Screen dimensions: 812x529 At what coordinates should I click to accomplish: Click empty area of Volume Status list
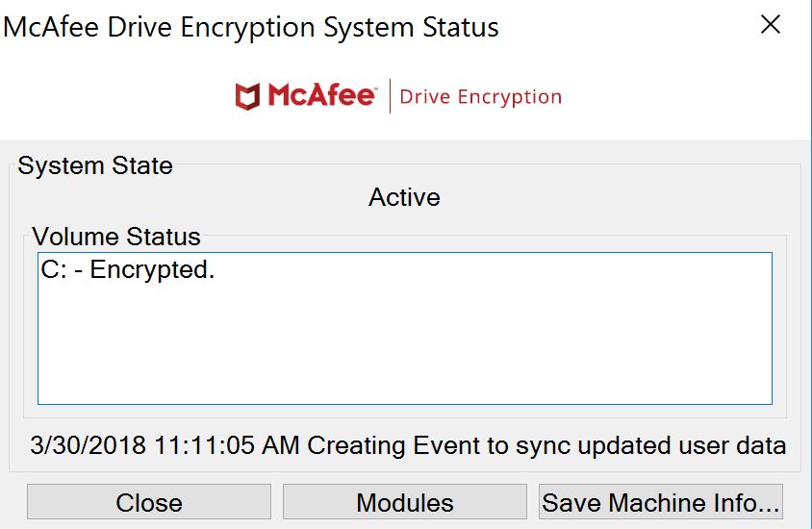[x=404, y=346]
